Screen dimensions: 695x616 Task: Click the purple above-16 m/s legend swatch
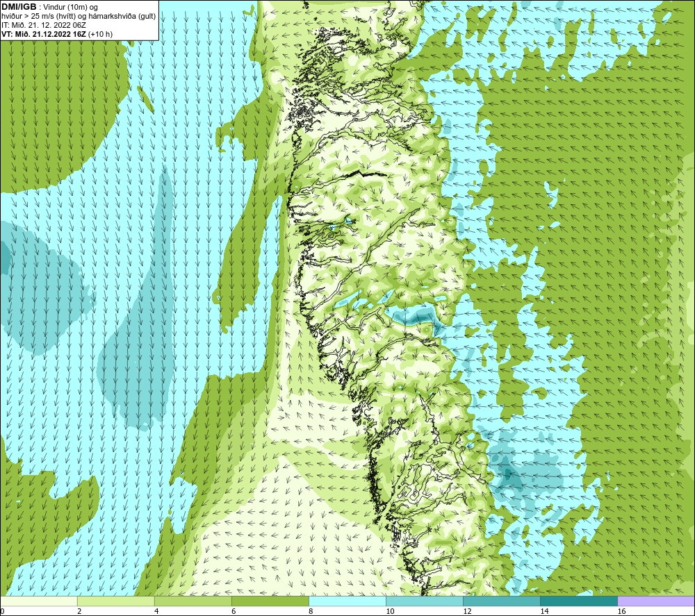pos(656,601)
